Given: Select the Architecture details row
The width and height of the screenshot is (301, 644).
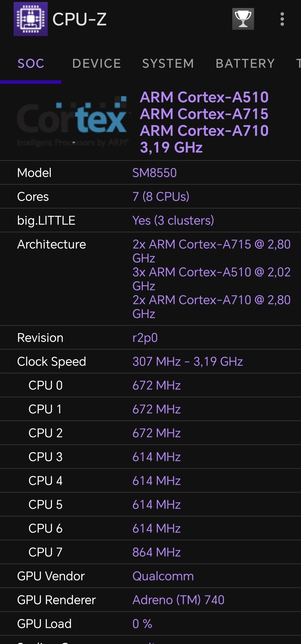Looking at the screenshot, I should click(x=150, y=278).
